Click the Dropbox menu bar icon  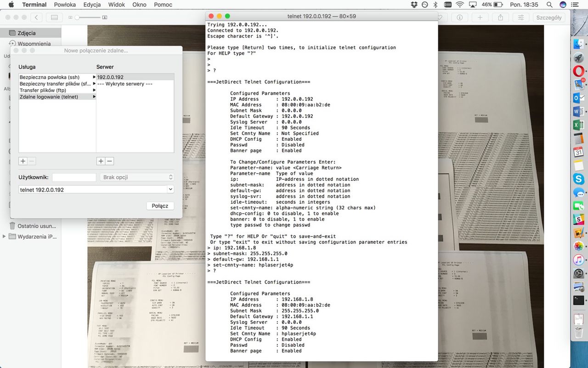tap(414, 5)
